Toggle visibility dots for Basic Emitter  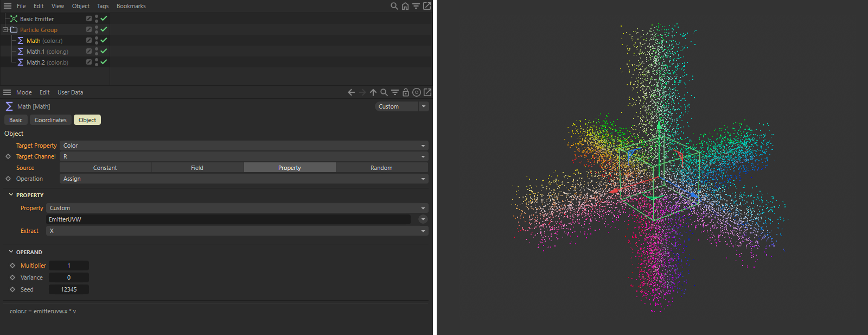97,18
